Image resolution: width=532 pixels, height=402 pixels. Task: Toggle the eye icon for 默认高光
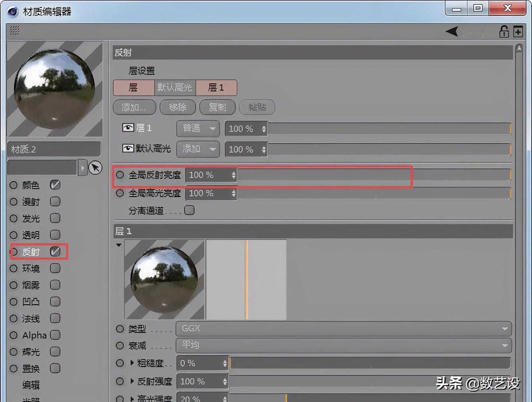coord(128,148)
